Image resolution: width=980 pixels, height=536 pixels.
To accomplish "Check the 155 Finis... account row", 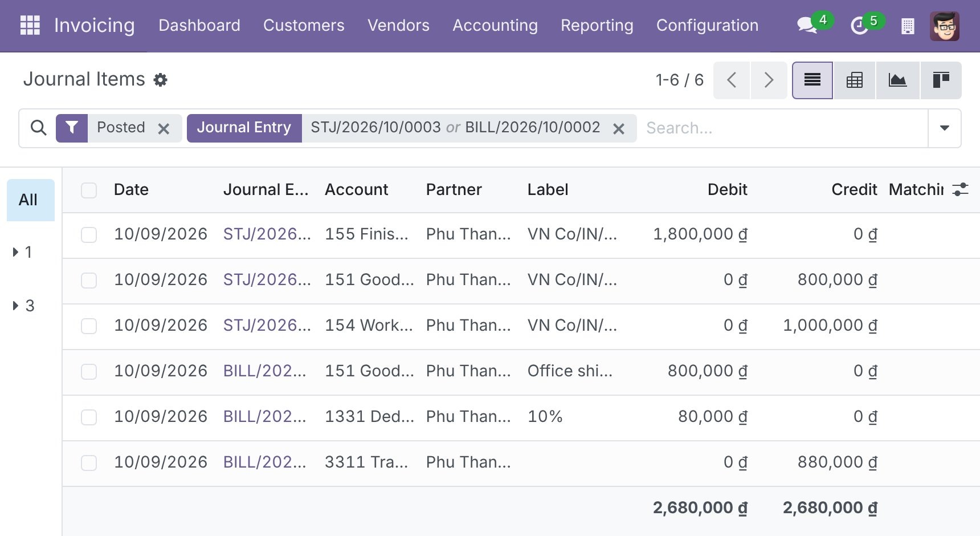I will tap(89, 234).
